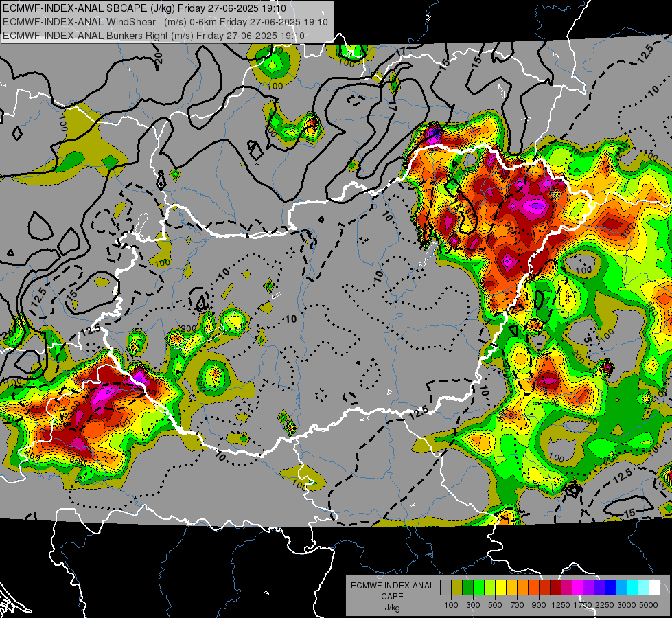Select the violet-purple legend swatch
Viewport: 672px width, 618px height.
tap(588, 588)
